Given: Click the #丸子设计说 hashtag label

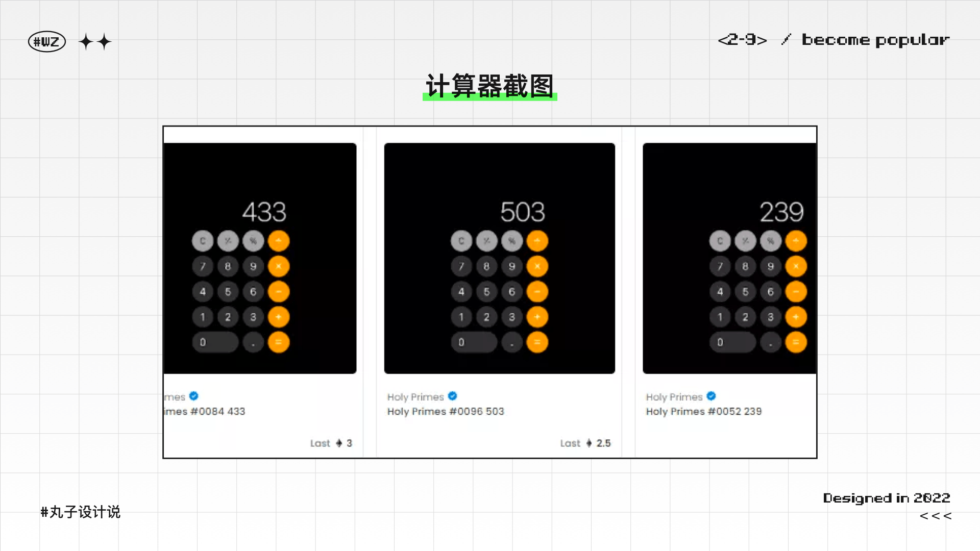Looking at the screenshot, I should tap(81, 512).
